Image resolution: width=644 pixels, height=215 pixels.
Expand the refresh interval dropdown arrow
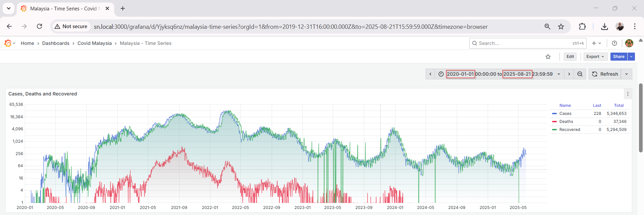coord(627,74)
